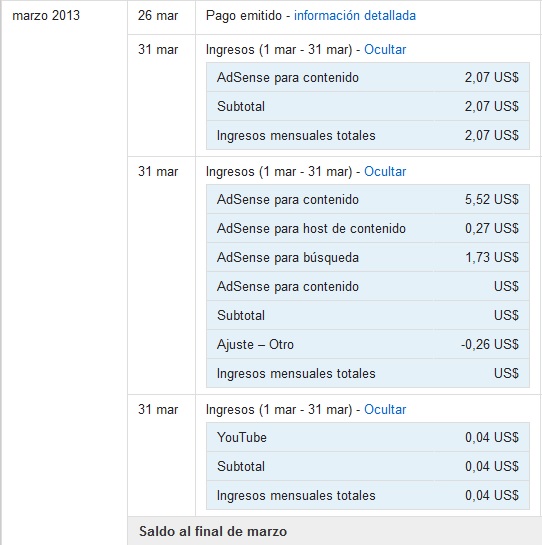This screenshot has width=542, height=545.
Task: Hide the first Ingresos section via Ocultar
Action: (x=385, y=49)
